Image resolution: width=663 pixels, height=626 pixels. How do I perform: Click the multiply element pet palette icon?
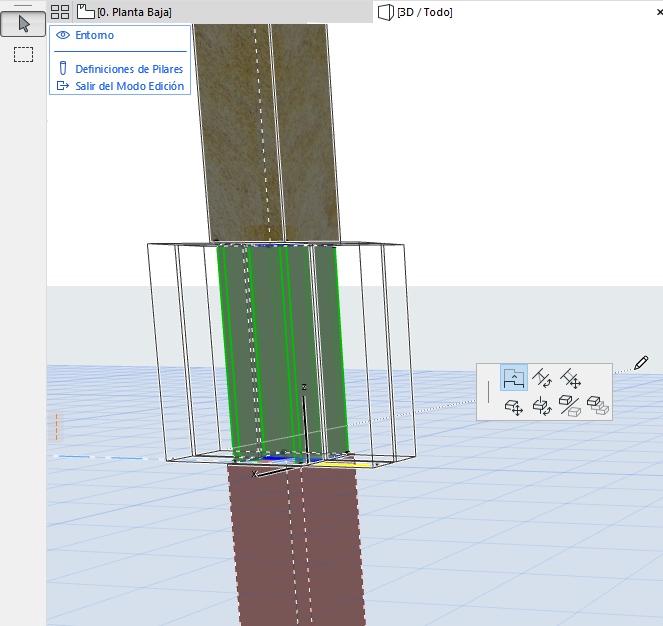pyautogui.click(x=598, y=406)
